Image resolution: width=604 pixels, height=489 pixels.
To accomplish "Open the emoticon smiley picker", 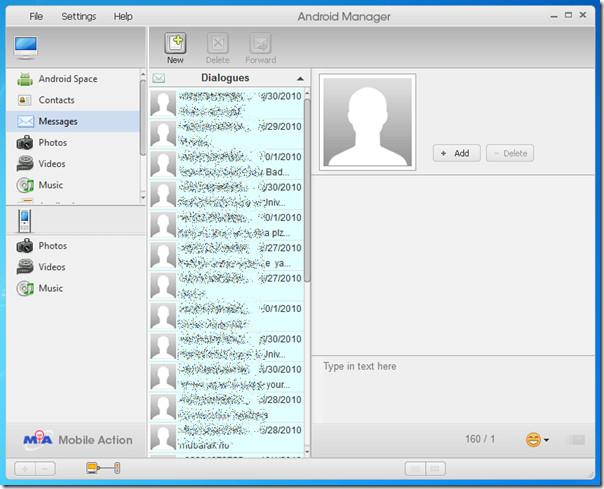I will click(x=537, y=440).
